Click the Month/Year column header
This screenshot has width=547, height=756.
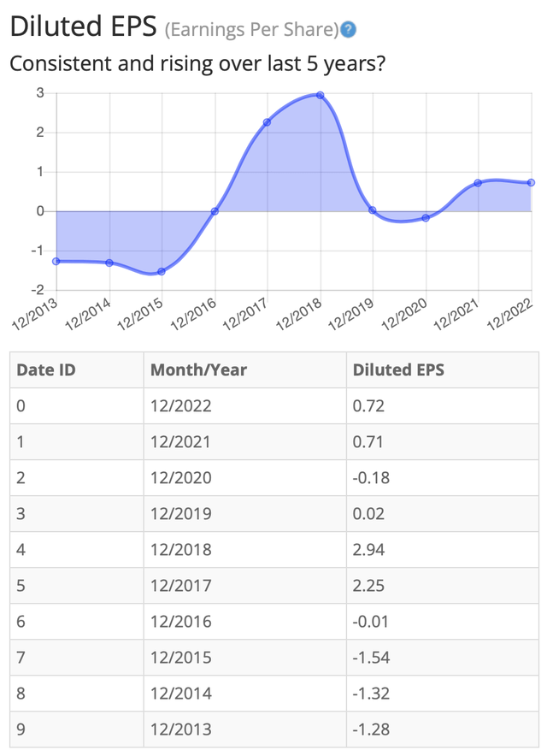point(244,369)
